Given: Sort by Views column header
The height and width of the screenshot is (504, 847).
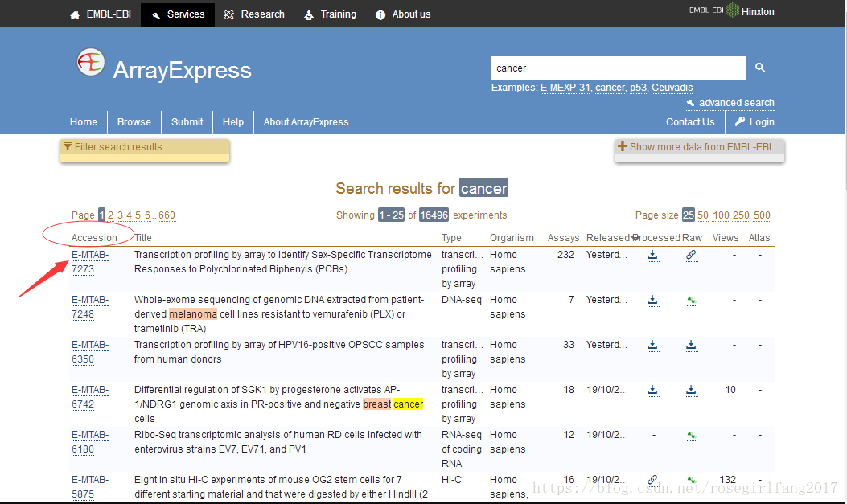Looking at the screenshot, I should [726, 237].
